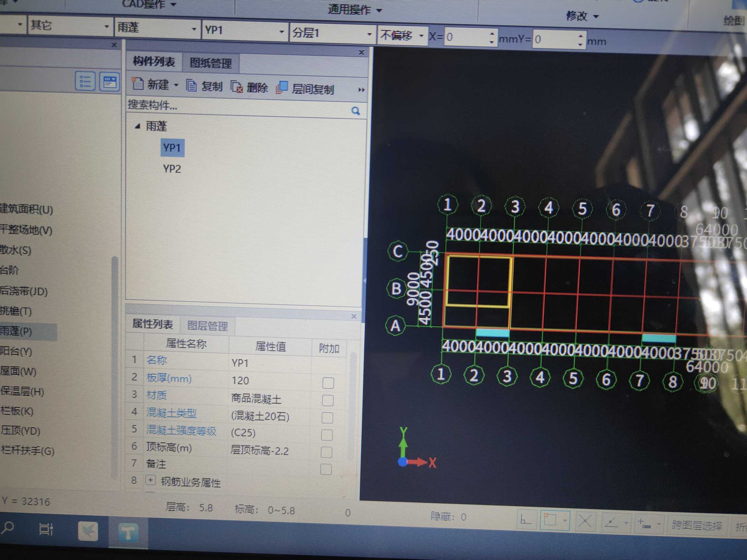Toggle the angle snap icon
Viewport: 747px width, 560px height.
pos(611,523)
